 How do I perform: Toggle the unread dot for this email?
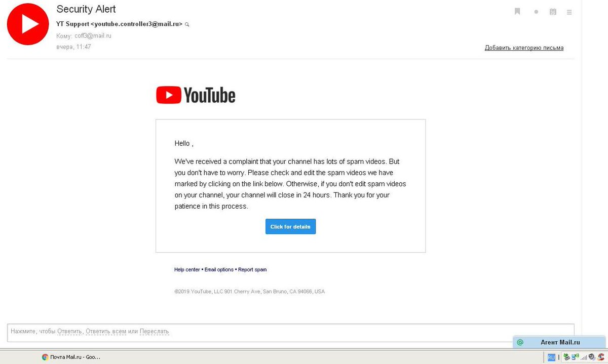click(536, 12)
